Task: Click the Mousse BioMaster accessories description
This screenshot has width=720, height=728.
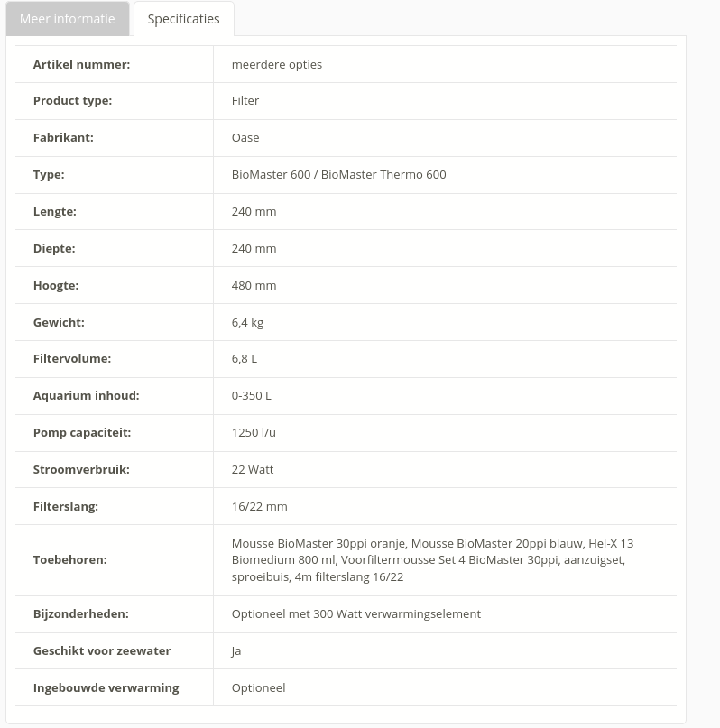Action: click(x=432, y=559)
